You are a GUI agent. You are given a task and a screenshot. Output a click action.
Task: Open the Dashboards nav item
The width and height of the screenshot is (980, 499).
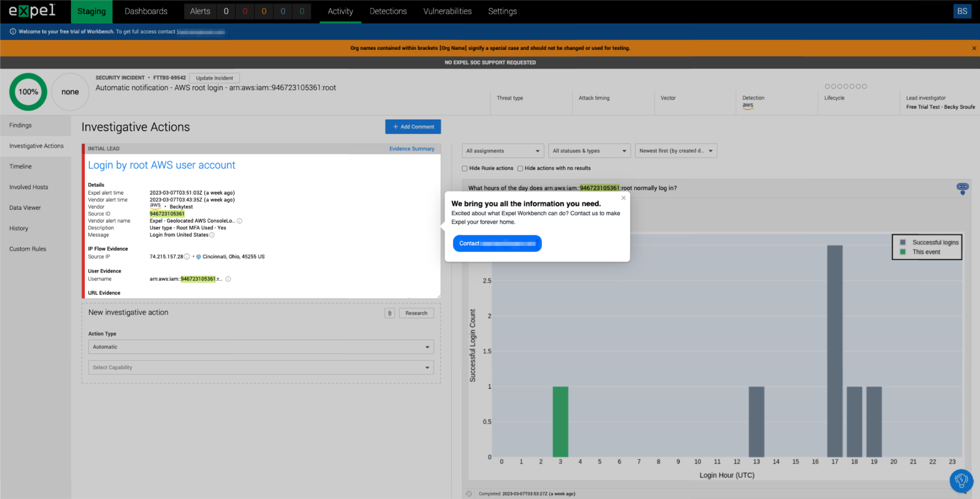146,11
